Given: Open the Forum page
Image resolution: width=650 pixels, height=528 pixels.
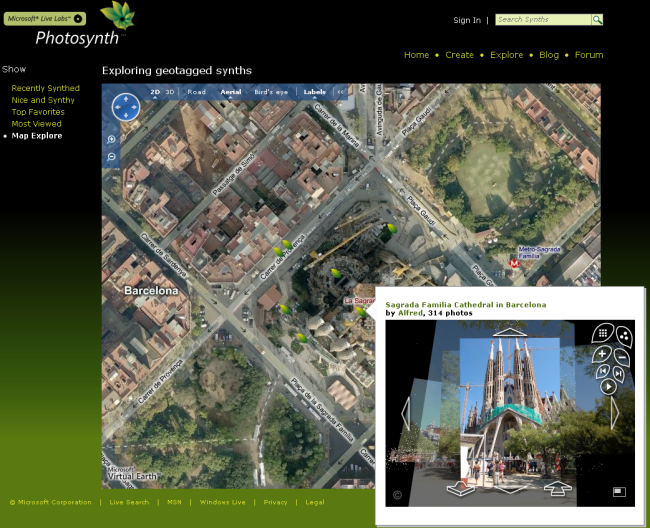Looking at the screenshot, I should point(589,55).
